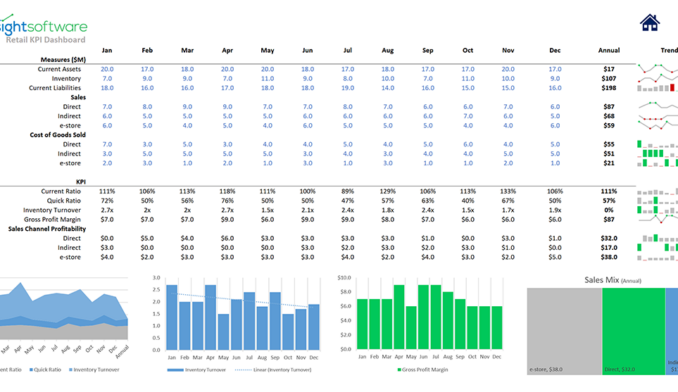The width and height of the screenshot is (678, 392).
Task: Select the Measures ($M) section heading
Action: coord(63,60)
